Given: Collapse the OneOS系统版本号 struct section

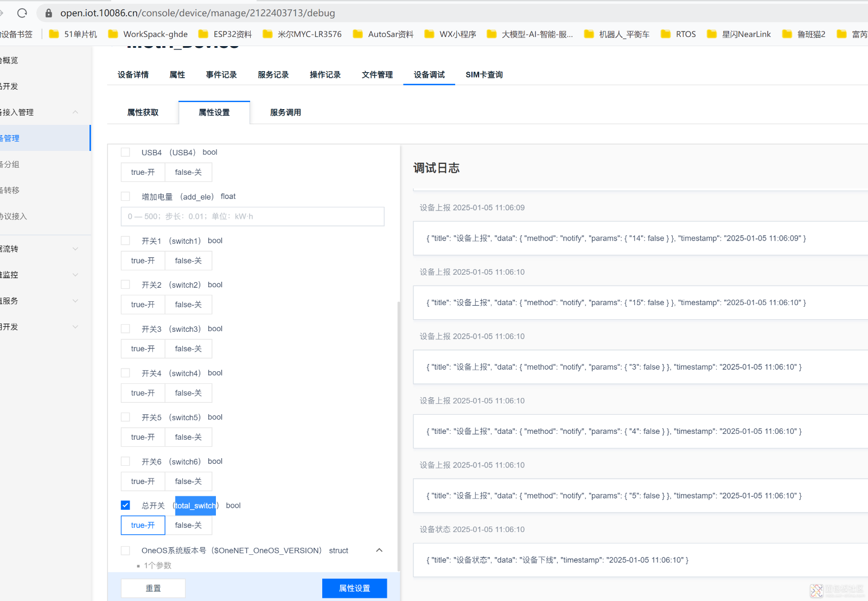Looking at the screenshot, I should [x=379, y=551].
